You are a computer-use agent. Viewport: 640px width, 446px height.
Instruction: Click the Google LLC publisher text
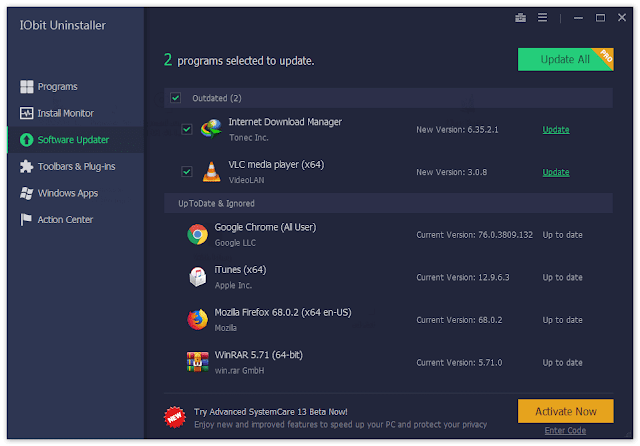pyautogui.click(x=235, y=243)
